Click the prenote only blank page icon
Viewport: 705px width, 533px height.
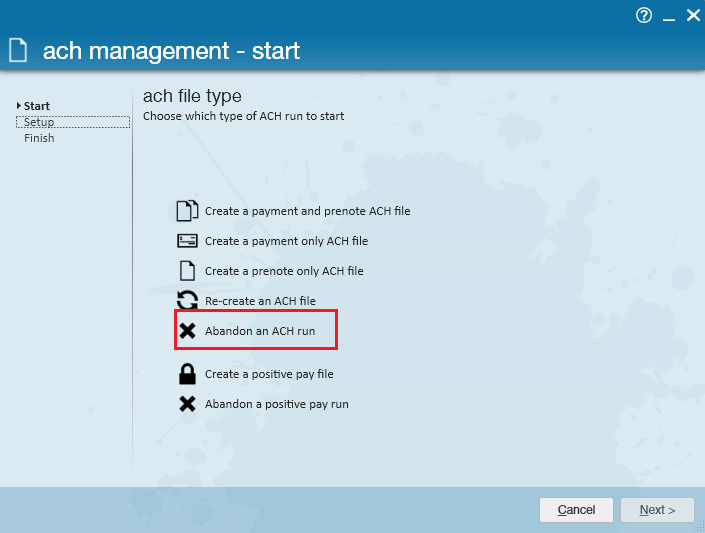[187, 271]
